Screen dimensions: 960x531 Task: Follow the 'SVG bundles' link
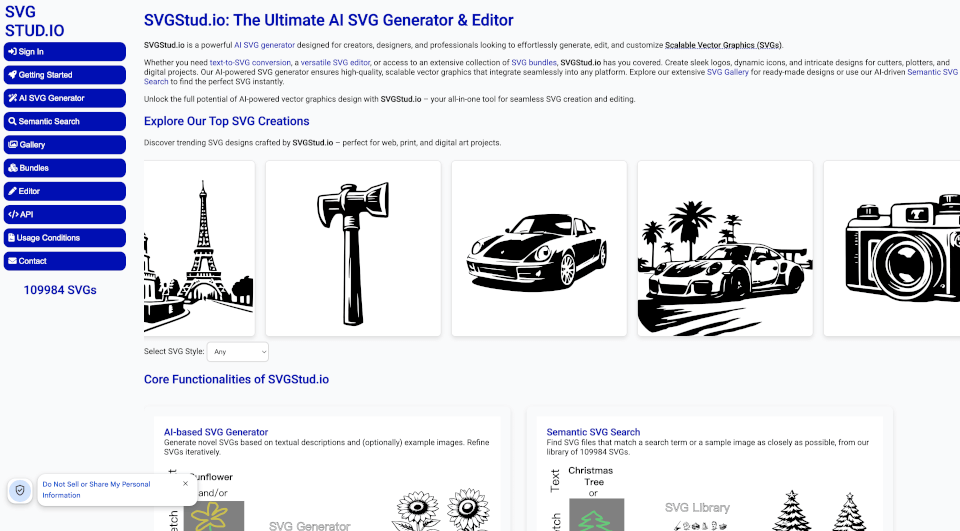(534, 62)
